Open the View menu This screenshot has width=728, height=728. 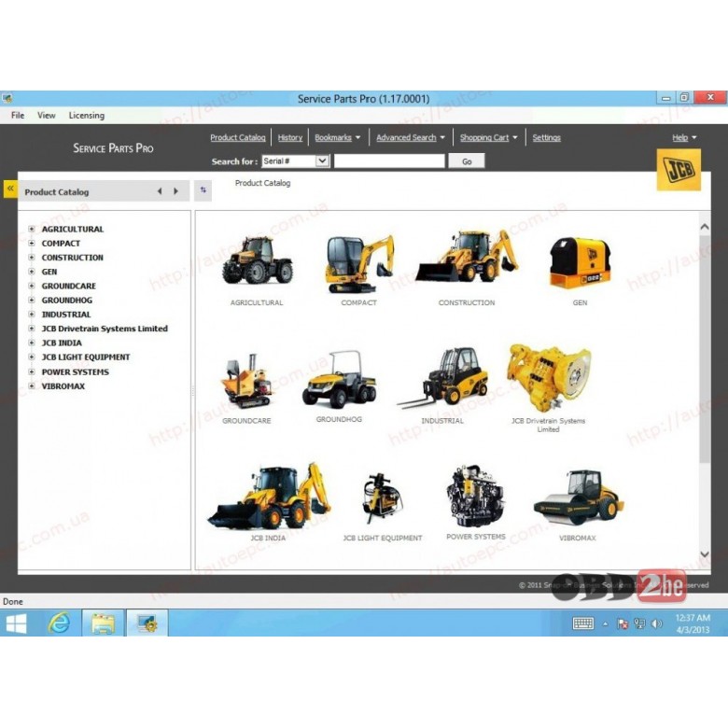click(x=46, y=115)
